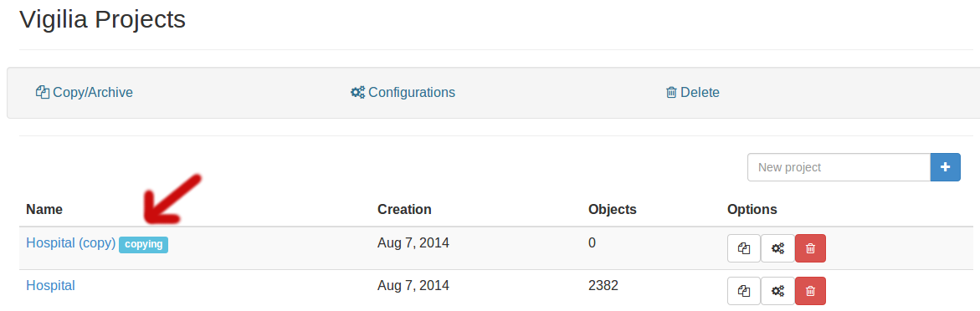
Task: Click the copy icon for Hospital (copy) row
Action: point(744,248)
